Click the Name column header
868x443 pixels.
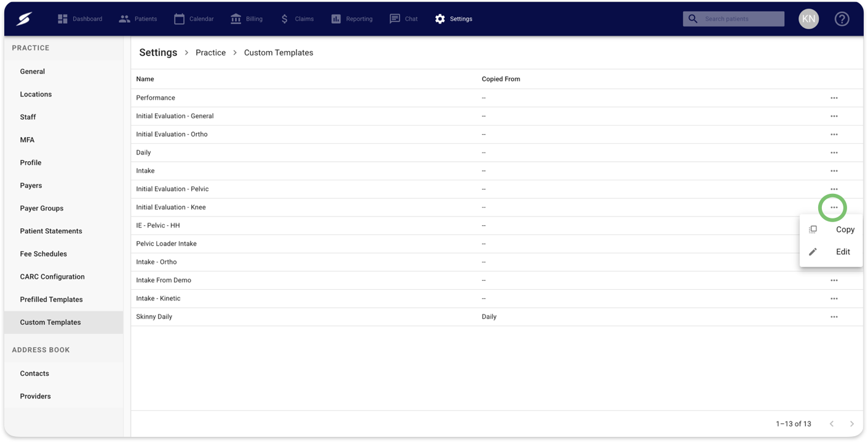point(145,79)
